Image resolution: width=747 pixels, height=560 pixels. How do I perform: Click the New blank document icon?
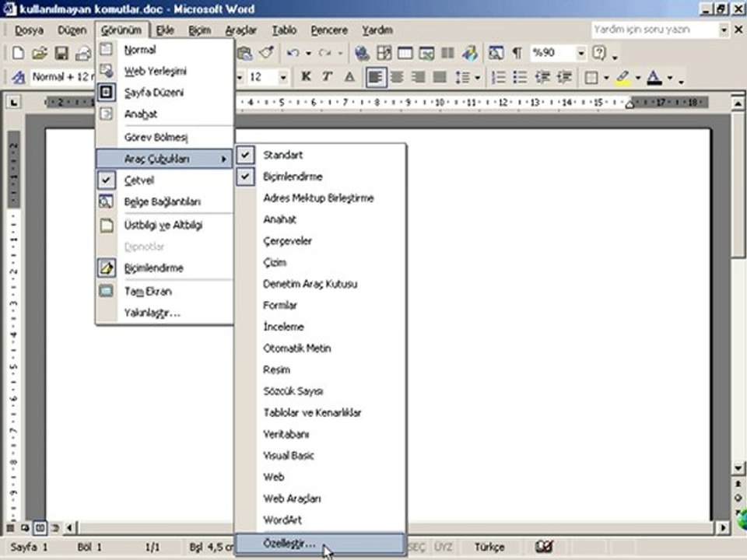click(18, 53)
